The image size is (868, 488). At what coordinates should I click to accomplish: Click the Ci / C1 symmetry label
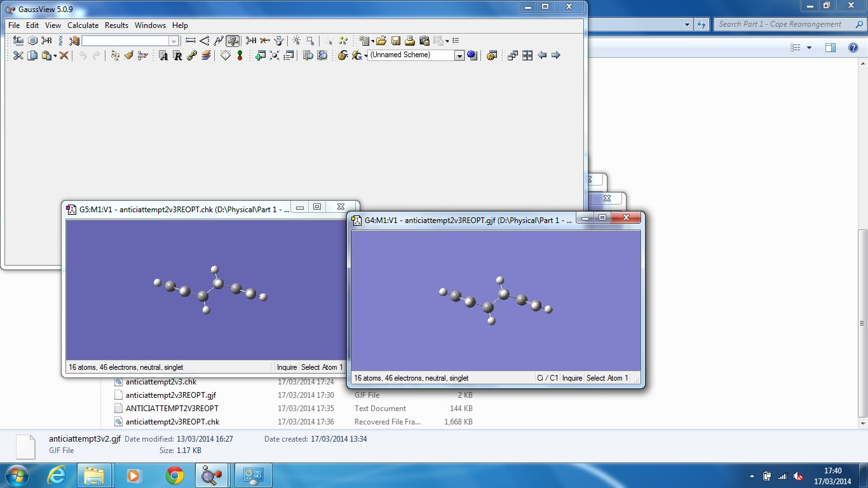[x=547, y=378]
